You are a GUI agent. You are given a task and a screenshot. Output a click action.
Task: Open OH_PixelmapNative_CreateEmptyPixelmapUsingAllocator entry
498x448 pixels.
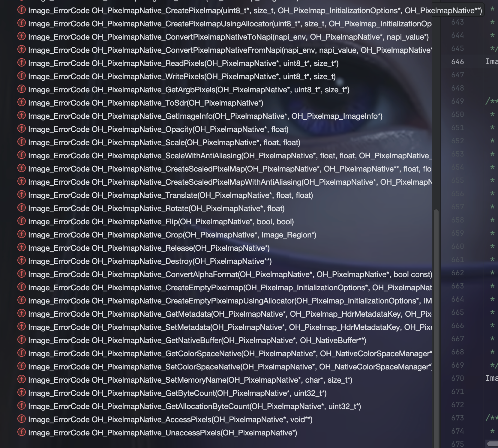(230, 301)
